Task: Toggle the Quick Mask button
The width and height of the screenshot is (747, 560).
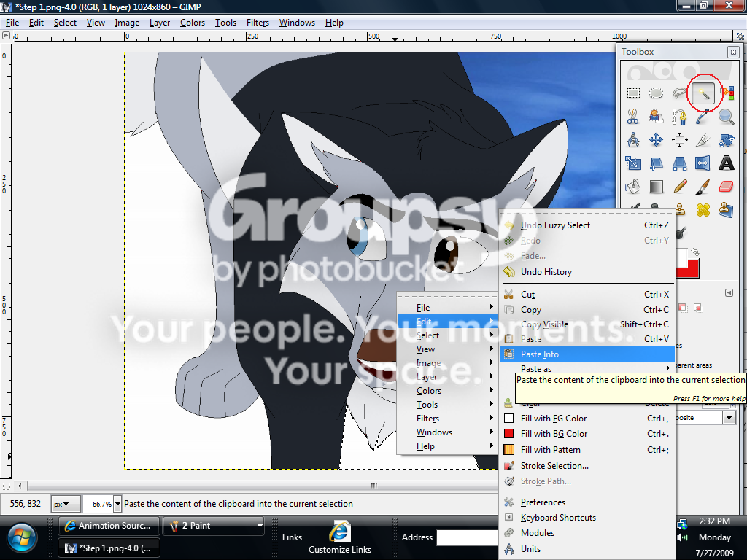Action: click(x=6, y=486)
